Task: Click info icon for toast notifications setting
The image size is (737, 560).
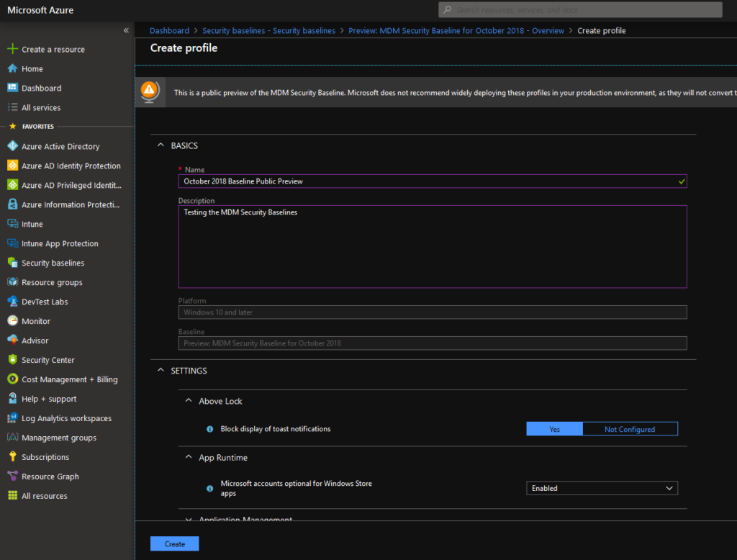Action: (210, 429)
